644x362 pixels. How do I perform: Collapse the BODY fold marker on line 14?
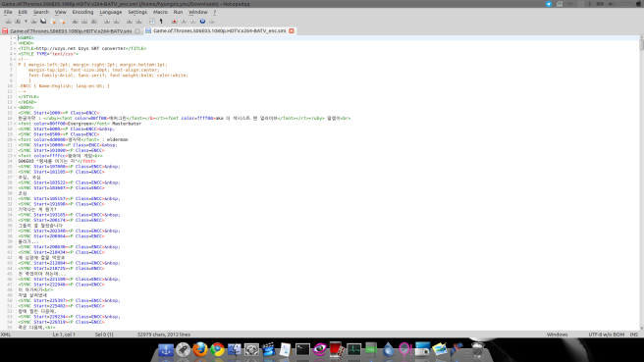click(15, 108)
